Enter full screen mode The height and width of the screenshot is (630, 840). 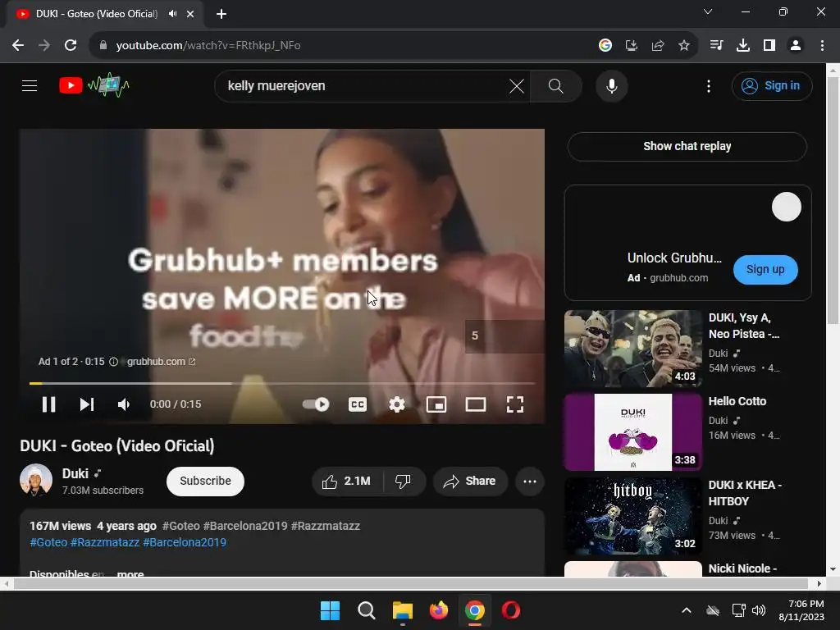pos(515,404)
